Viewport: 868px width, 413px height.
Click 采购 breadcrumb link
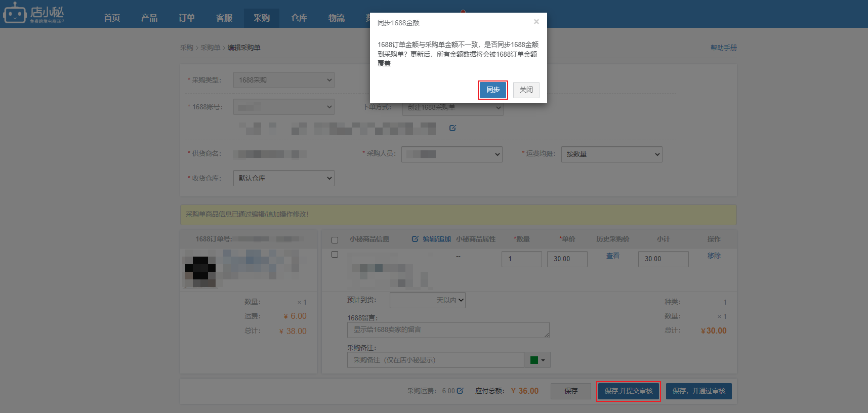point(187,48)
